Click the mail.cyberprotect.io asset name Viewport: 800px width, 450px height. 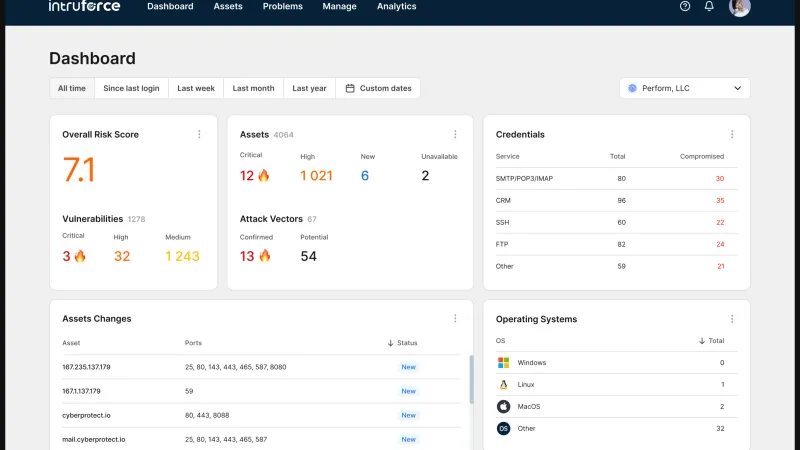tap(93, 439)
